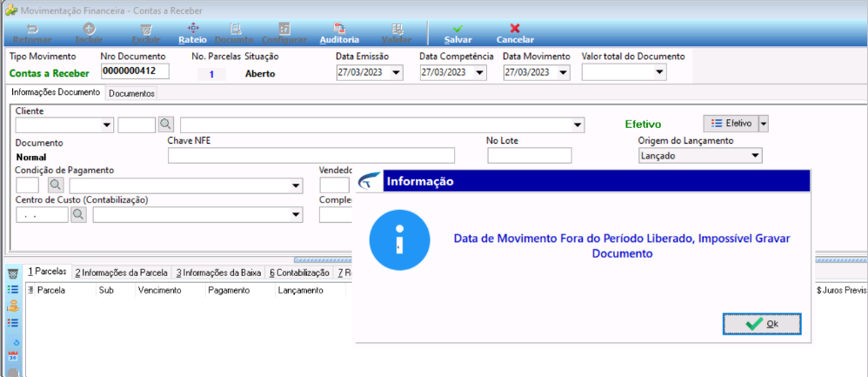Click the Centro de Custo search magnifier
Viewport: 868px width, 377px height.
pyautogui.click(x=78, y=214)
